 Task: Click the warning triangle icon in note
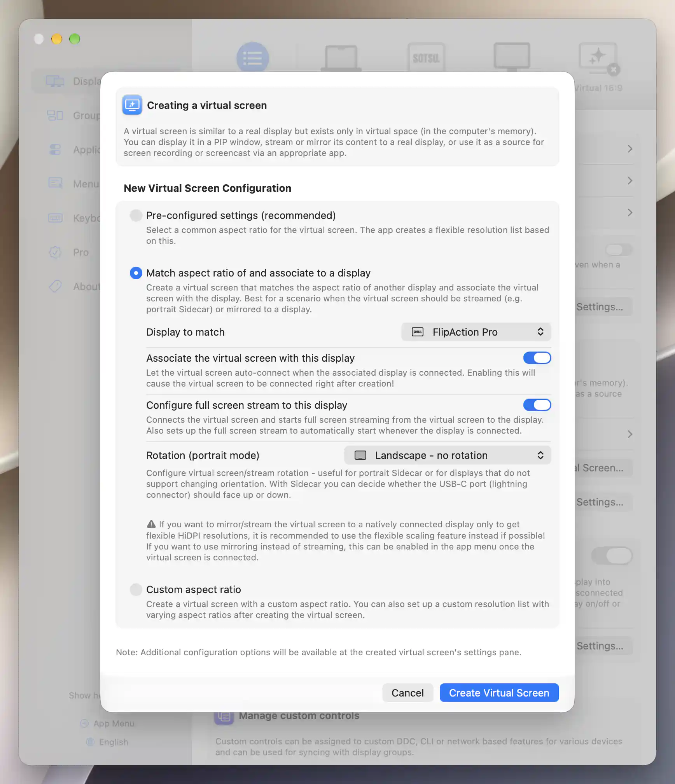coord(151,524)
